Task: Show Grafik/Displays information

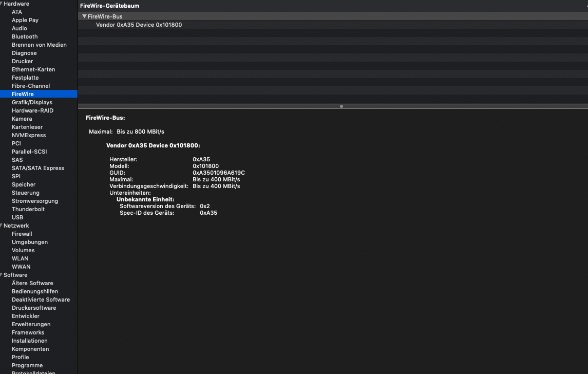Action: pos(32,102)
